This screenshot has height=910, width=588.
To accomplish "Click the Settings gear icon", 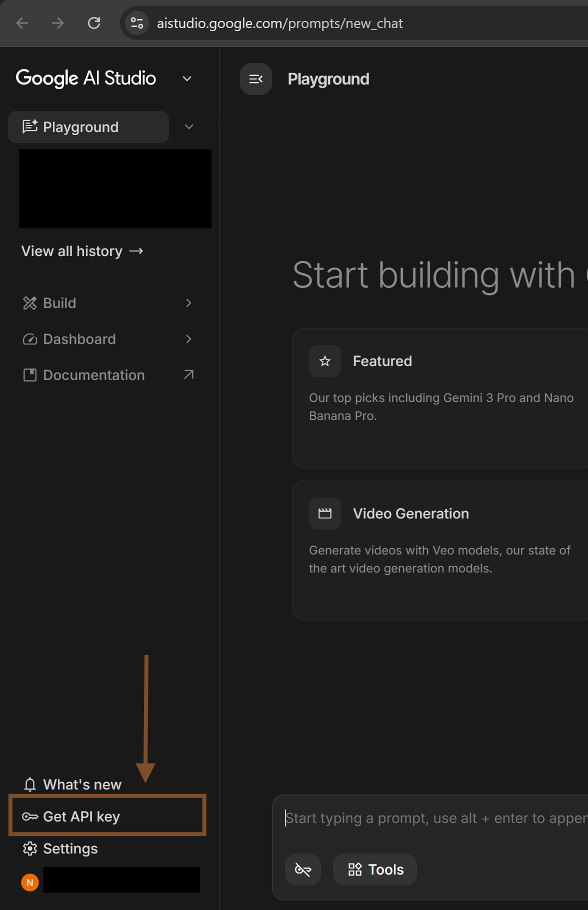I will [x=30, y=848].
